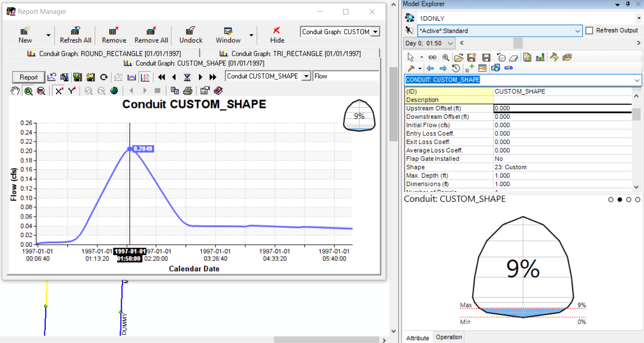Image resolution: width=644 pixels, height=343 pixels.
Task: Open the help book icon
Action: (218, 91)
